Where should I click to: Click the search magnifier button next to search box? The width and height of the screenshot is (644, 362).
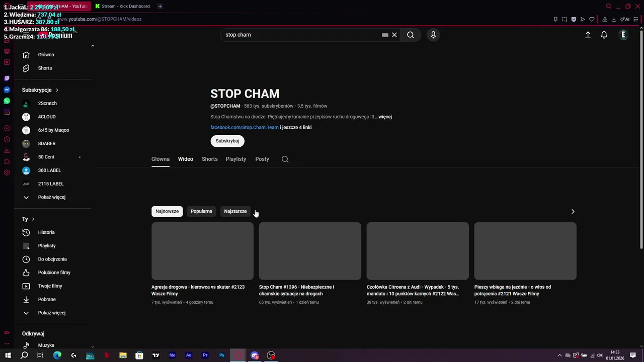411,35
